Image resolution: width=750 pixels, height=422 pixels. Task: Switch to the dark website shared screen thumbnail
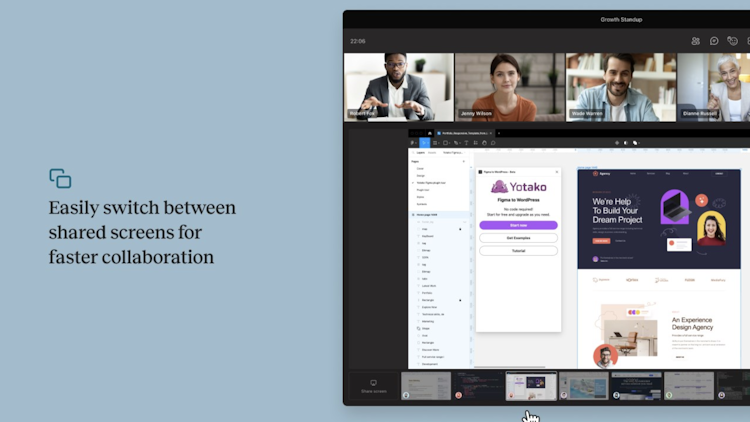point(636,386)
